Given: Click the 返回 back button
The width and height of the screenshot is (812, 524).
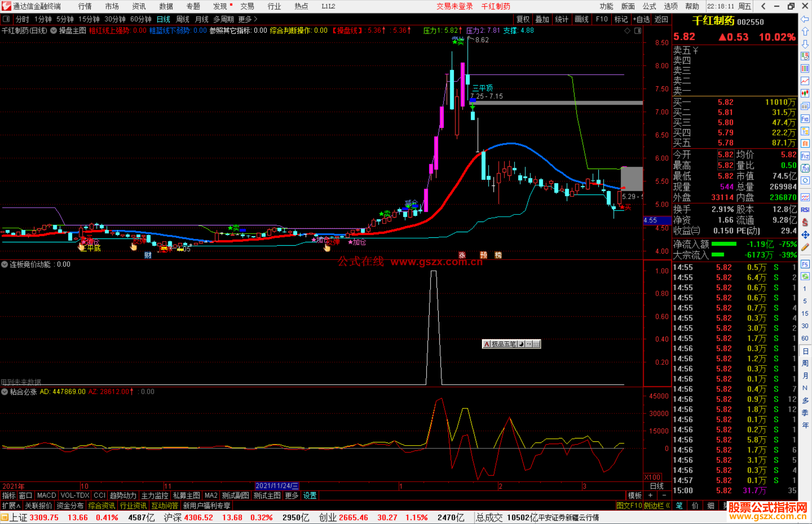Looking at the screenshot, I should point(661,19).
